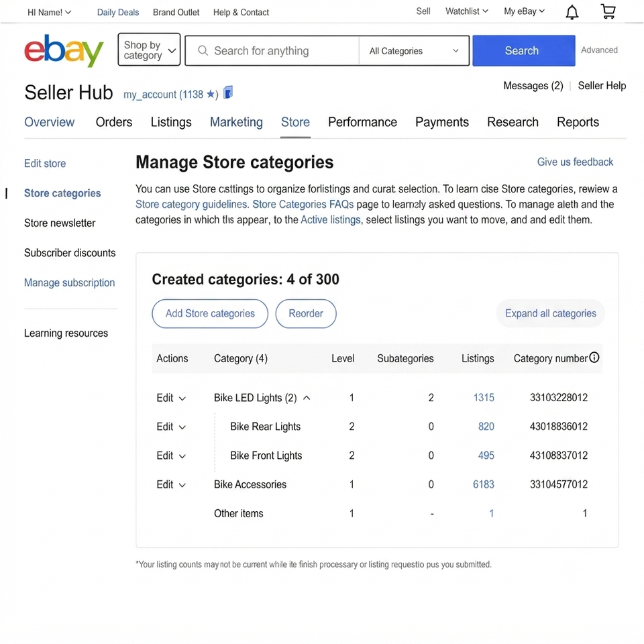This screenshot has height=644, width=644.
Task: Open Help & Contact link
Action: point(241,12)
